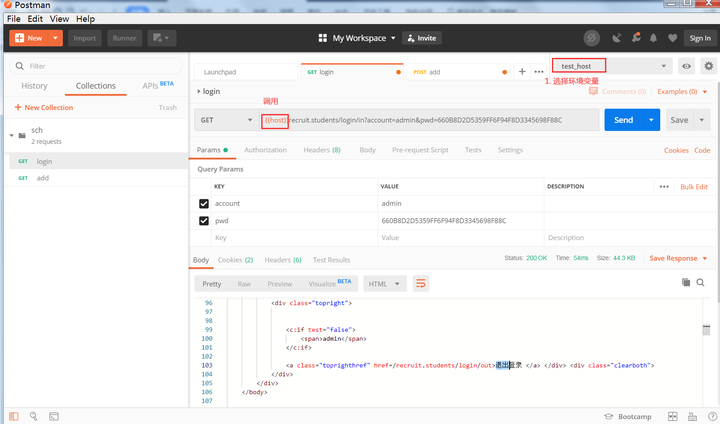This screenshot has width=720, height=424.
Task: Open the View menu
Action: (59, 19)
